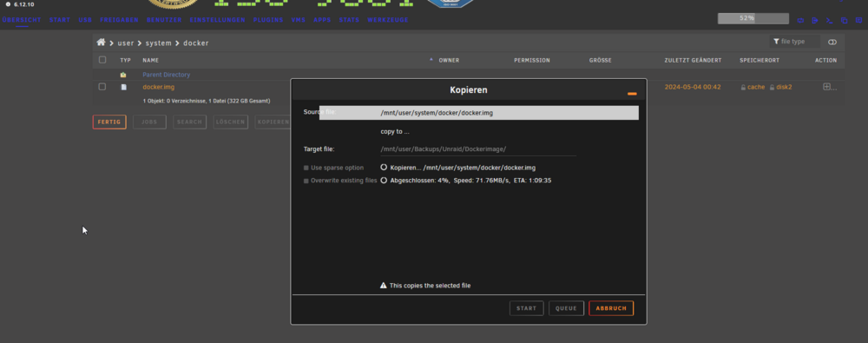Click the file type filter funnel icon
The width and height of the screenshot is (868, 343).
[777, 42]
